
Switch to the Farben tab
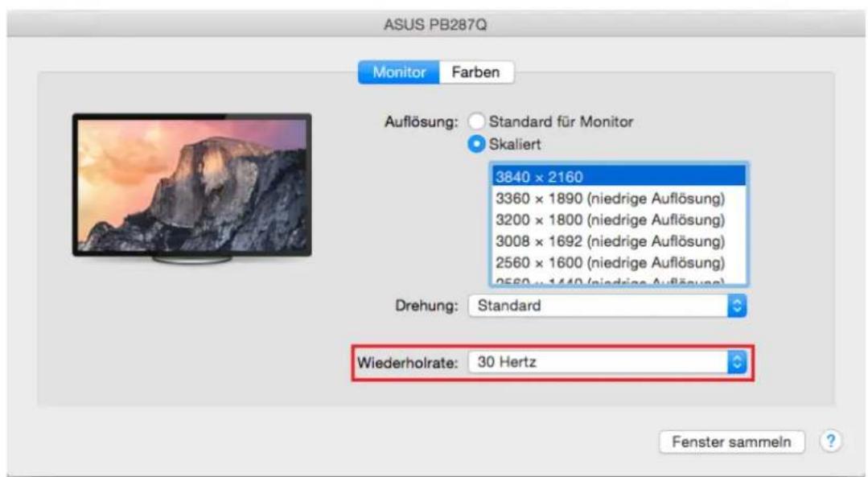point(476,72)
